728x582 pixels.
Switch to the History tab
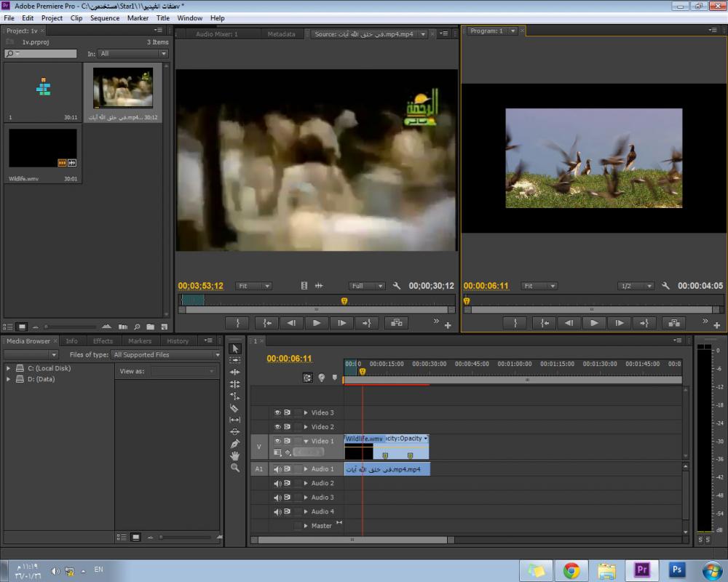pyautogui.click(x=178, y=341)
